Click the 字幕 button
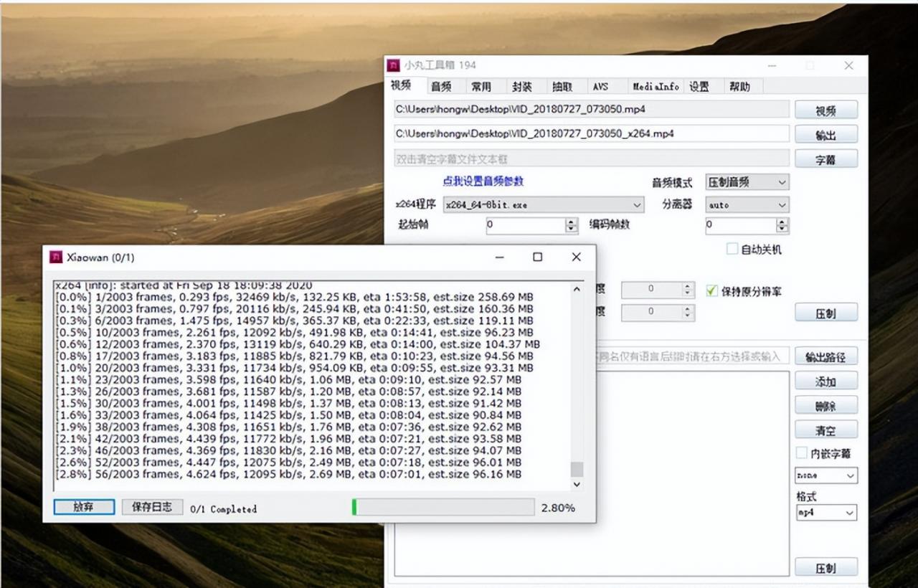The width and height of the screenshot is (918, 588). pos(826,159)
